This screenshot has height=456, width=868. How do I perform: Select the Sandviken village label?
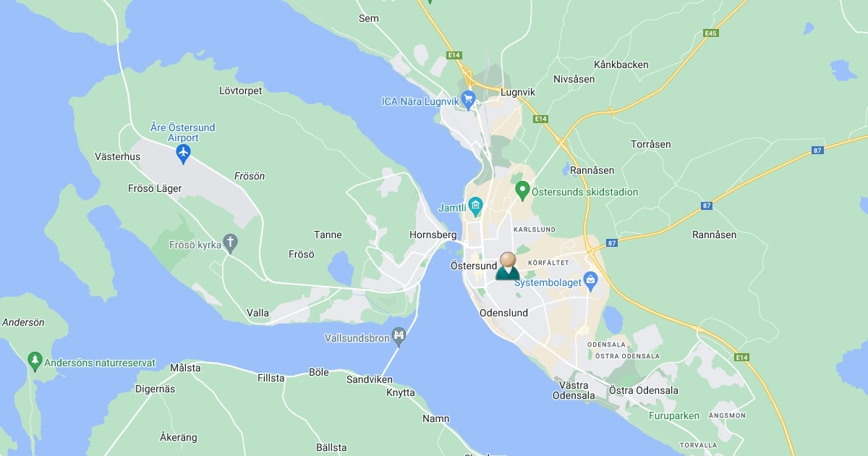pos(369,379)
